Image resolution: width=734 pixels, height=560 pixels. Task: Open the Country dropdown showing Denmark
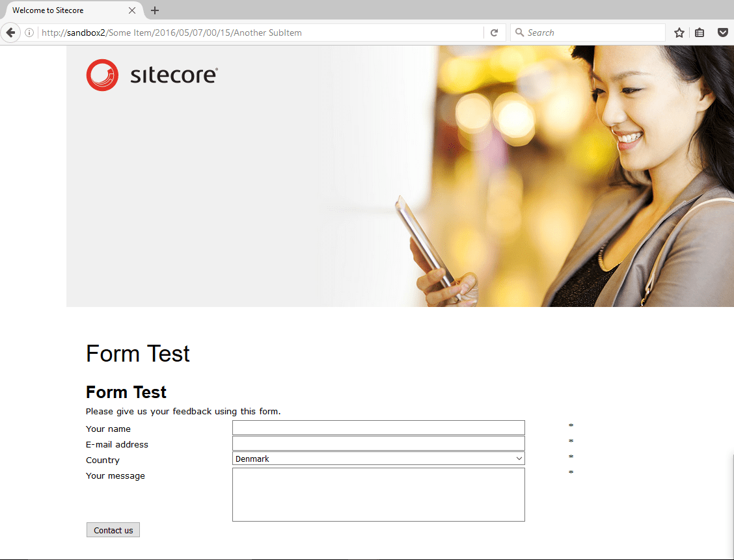(378, 459)
